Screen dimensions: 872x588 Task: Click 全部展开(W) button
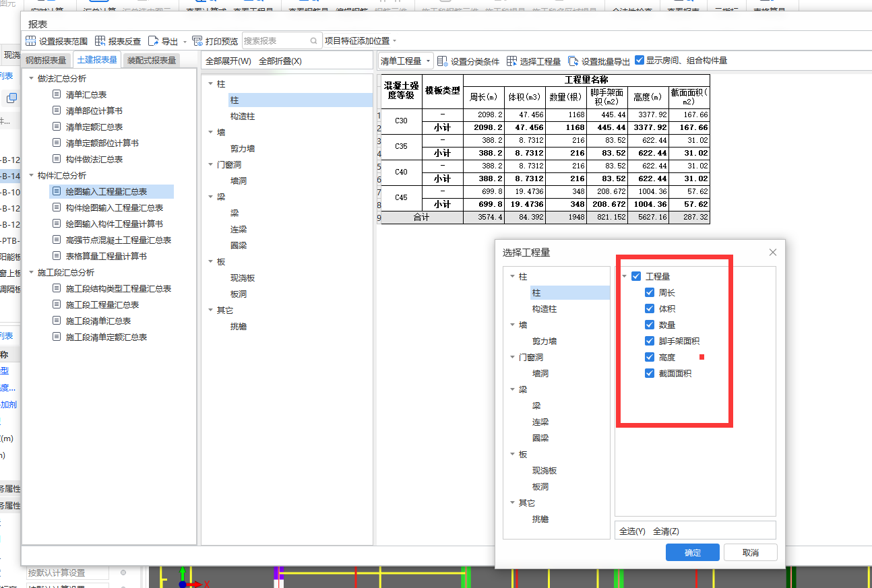(228, 61)
